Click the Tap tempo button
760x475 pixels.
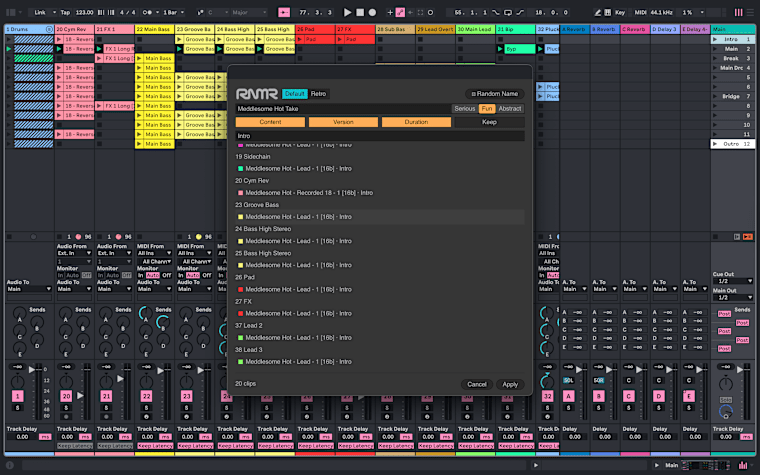pyautogui.click(x=65, y=12)
